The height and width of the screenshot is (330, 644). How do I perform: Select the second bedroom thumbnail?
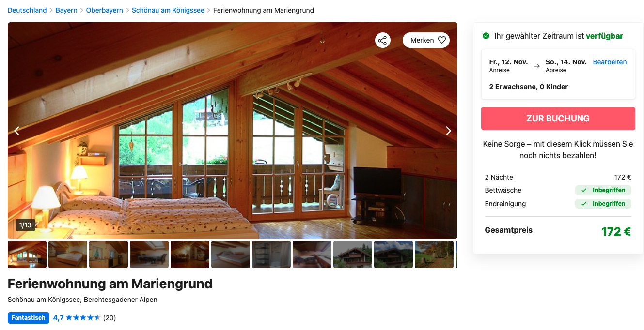(x=68, y=255)
